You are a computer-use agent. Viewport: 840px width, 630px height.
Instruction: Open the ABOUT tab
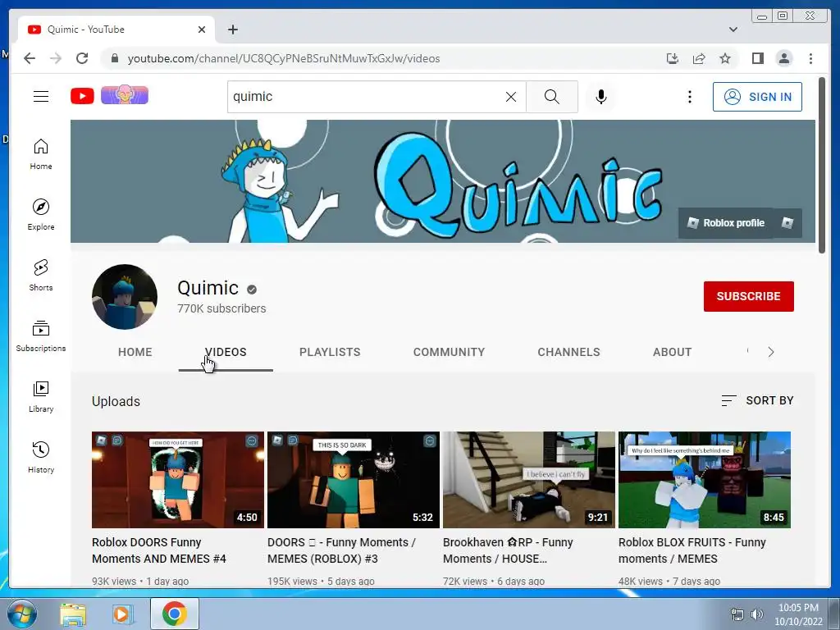point(673,352)
